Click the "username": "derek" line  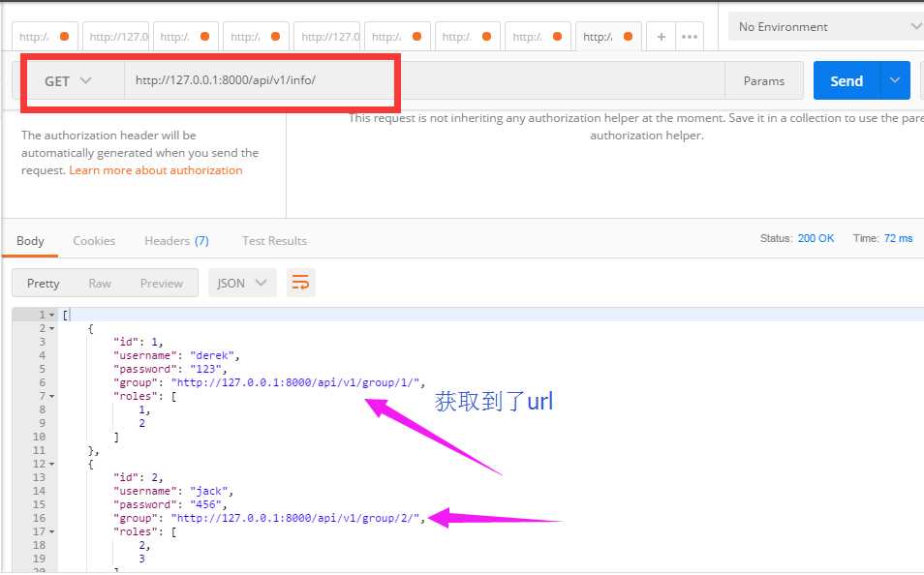pos(176,356)
